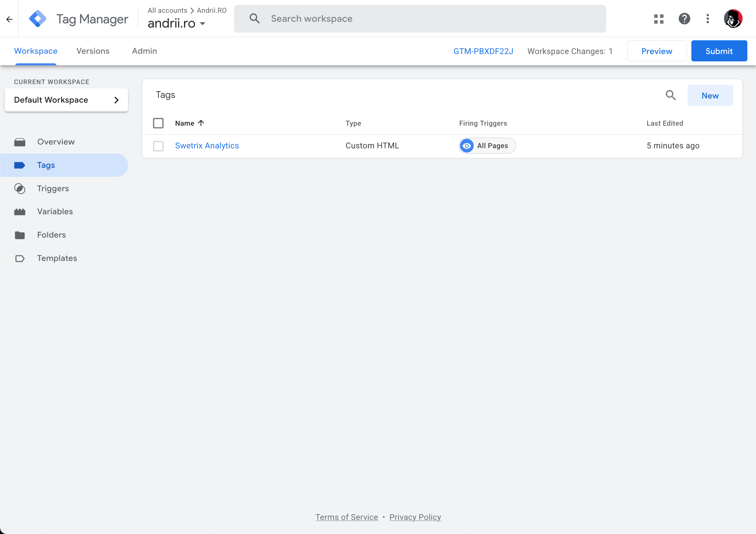This screenshot has height=534, width=756.
Task: Open the help question mark icon
Action: click(x=684, y=19)
